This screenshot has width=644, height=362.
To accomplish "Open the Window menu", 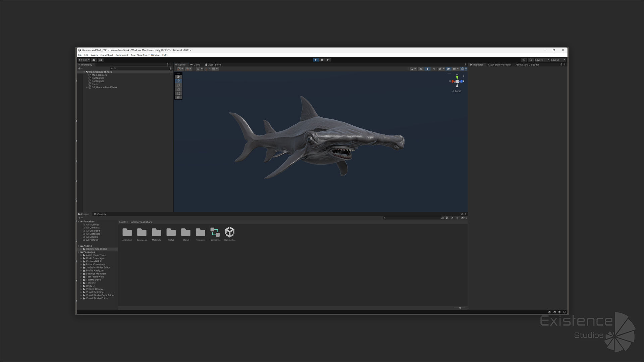I will pyautogui.click(x=155, y=55).
